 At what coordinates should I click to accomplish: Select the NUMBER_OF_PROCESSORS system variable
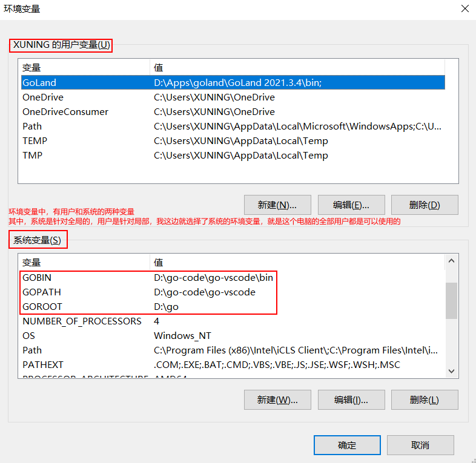click(x=233, y=321)
